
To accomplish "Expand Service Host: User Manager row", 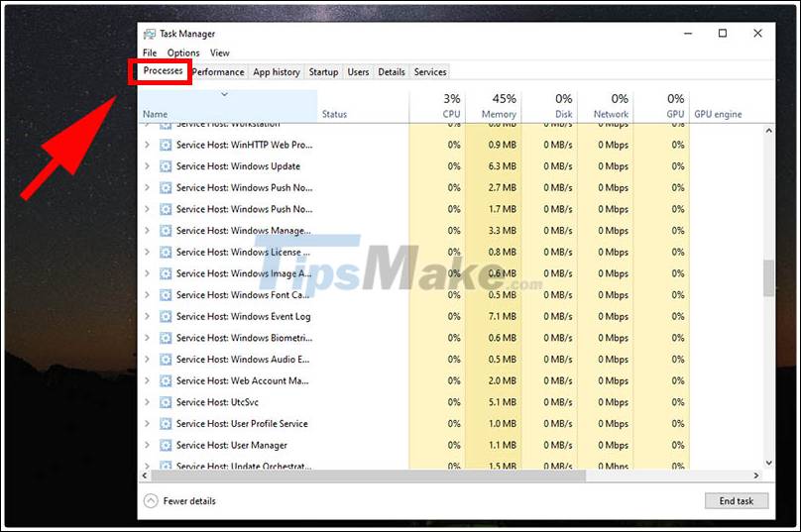I will point(147,445).
